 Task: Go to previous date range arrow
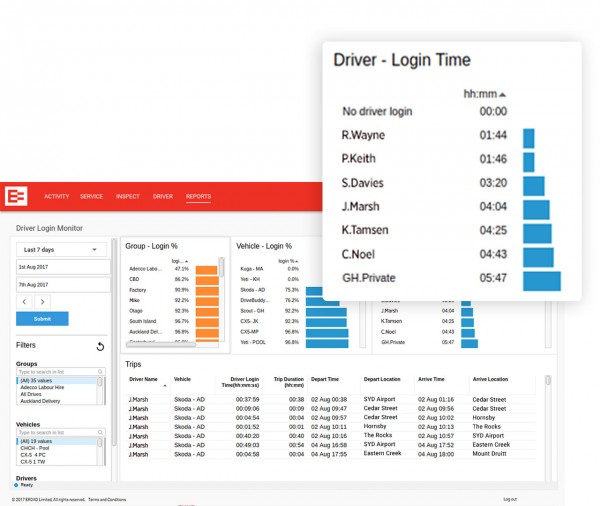click(24, 301)
